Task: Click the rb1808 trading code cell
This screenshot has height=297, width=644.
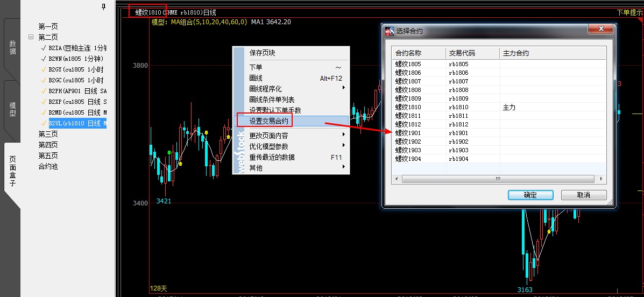Action: (x=458, y=90)
